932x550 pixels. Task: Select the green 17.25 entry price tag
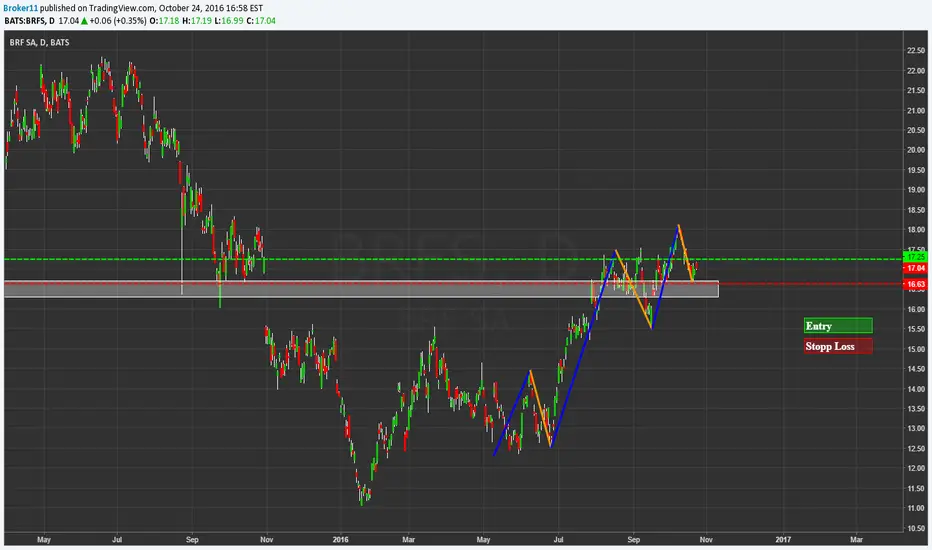click(x=915, y=257)
